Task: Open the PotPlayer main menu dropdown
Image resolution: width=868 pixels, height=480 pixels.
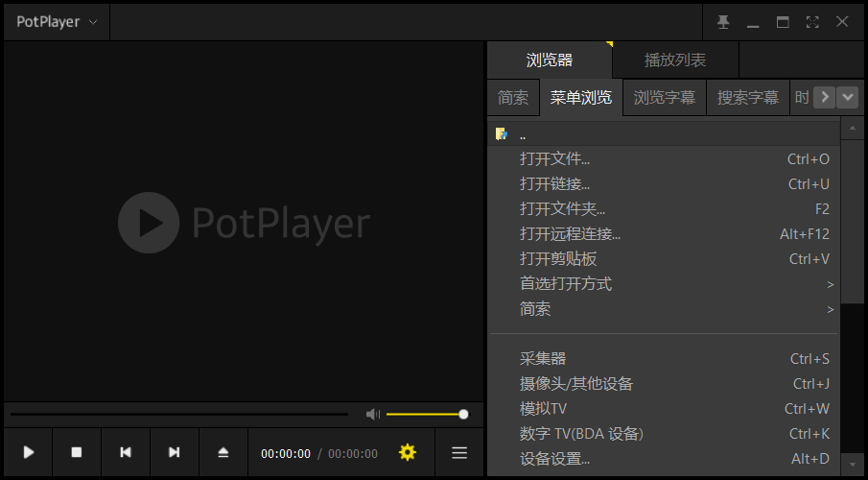Action: [x=57, y=22]
